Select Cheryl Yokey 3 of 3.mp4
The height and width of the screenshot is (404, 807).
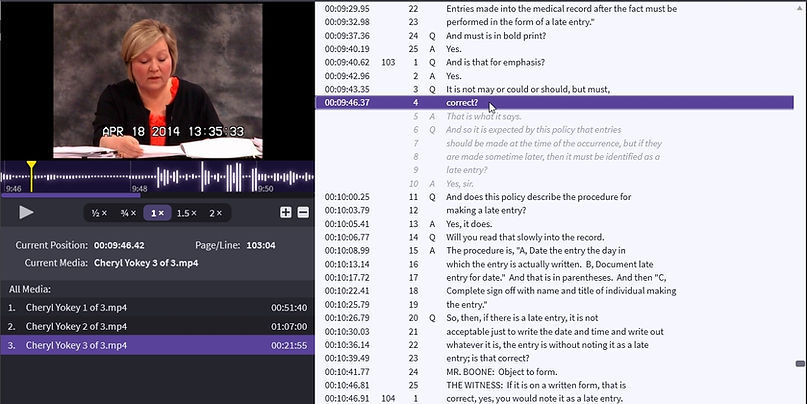coord(76,345)
